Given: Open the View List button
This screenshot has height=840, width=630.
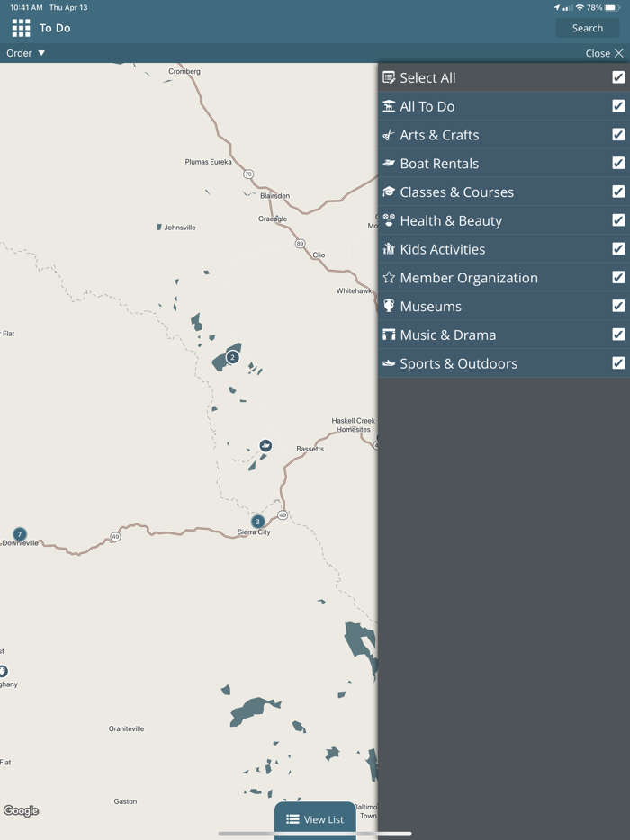Looking at the screenshot, I should [x=315, y=819].
